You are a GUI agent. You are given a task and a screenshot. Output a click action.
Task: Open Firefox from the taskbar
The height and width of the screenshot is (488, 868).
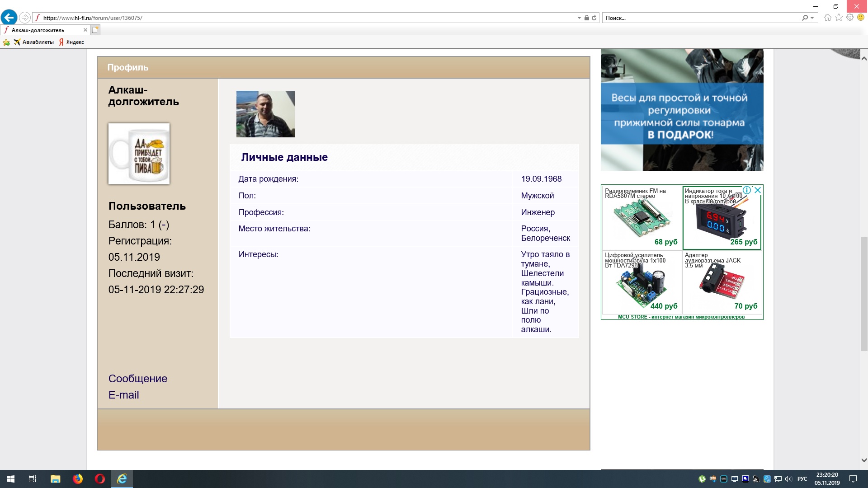point(78,479)
